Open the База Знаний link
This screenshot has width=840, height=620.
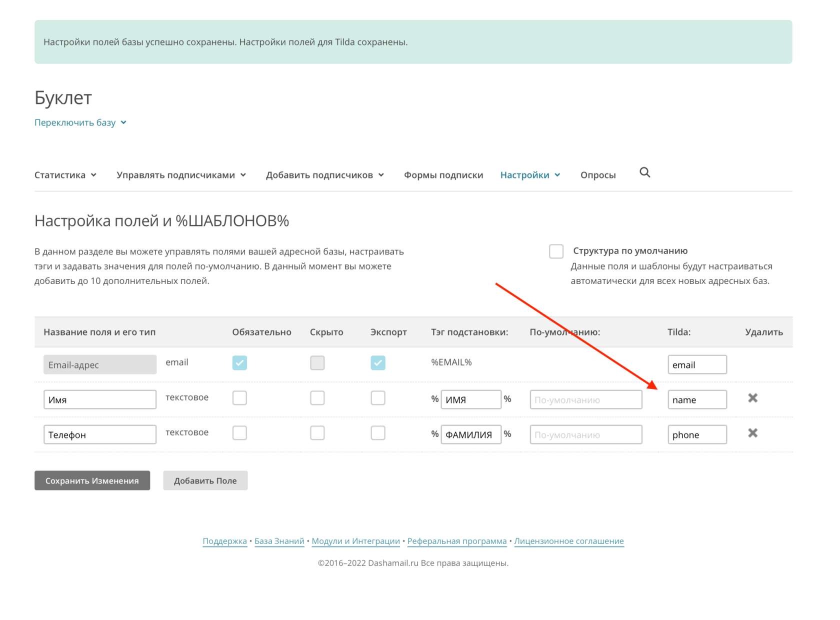[279, 541]
